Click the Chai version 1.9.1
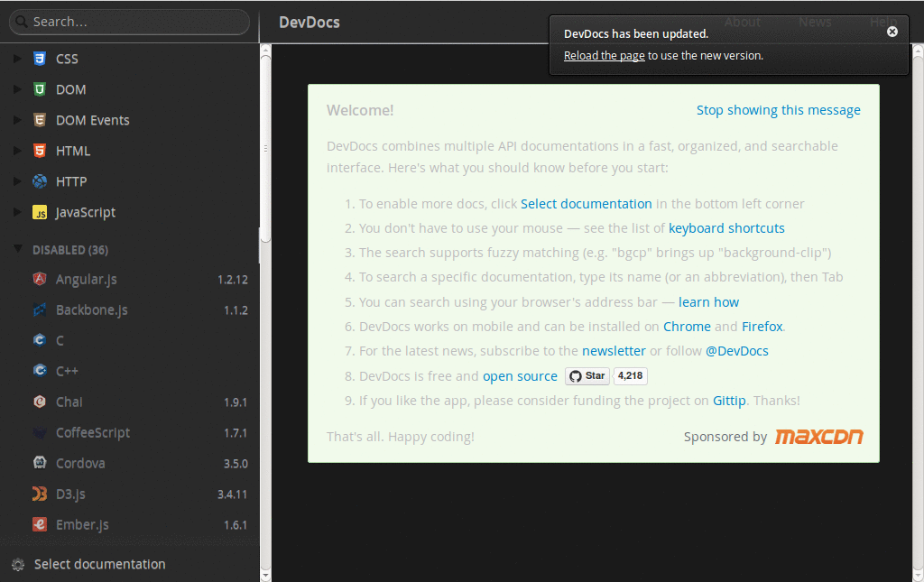Screen dimensions: 924x582 point(236,402)
